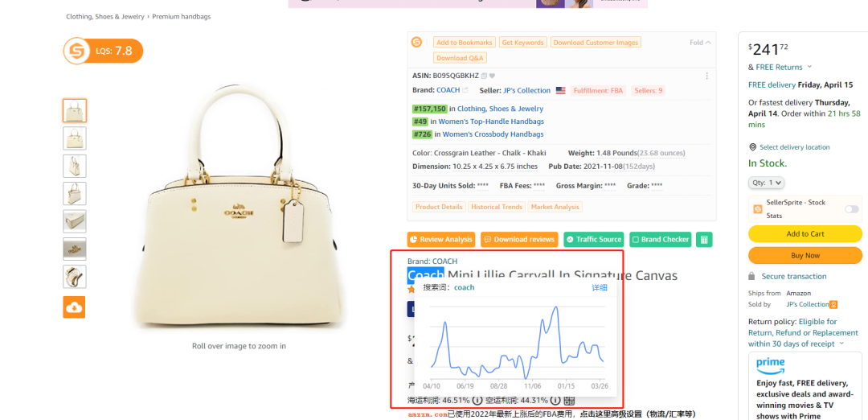Click the 详细 details link in popup
Screen dimensions: 868x420
click(600, 287)
